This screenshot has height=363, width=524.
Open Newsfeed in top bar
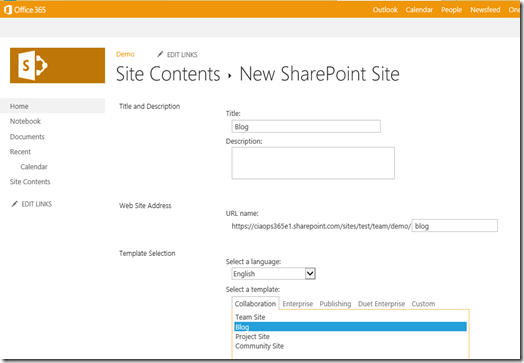(485, 10)
